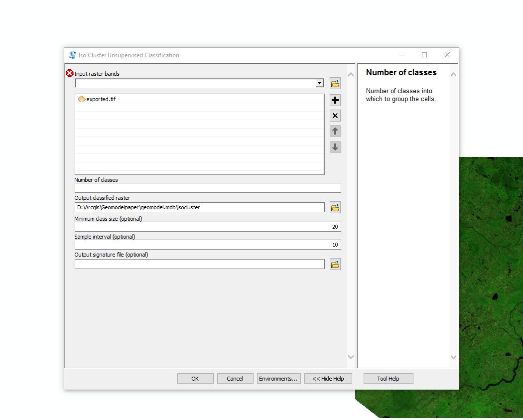
Task: Select exported.tif in the band list
Action: pos(100,99)
